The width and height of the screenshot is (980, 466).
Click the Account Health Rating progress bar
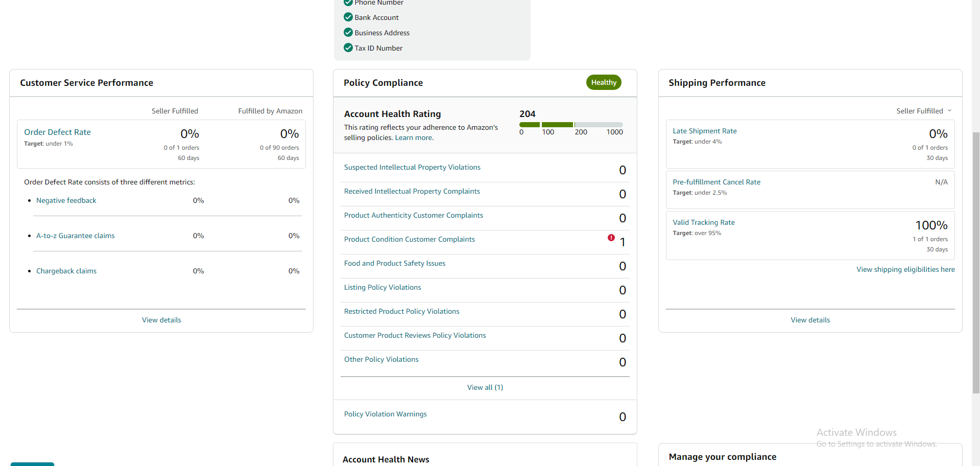tap(571, 125)
